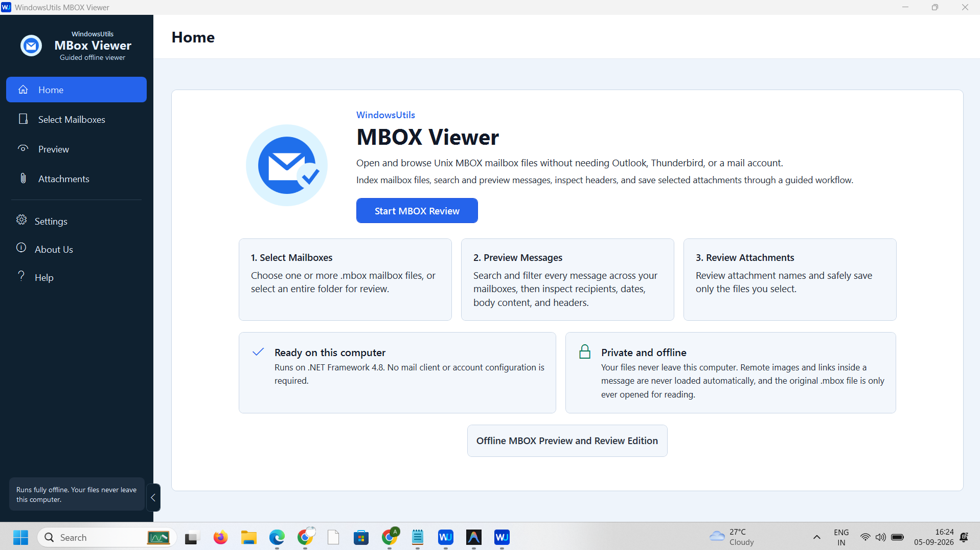Open the 1. Select Mailboxes card

[345, 279]
